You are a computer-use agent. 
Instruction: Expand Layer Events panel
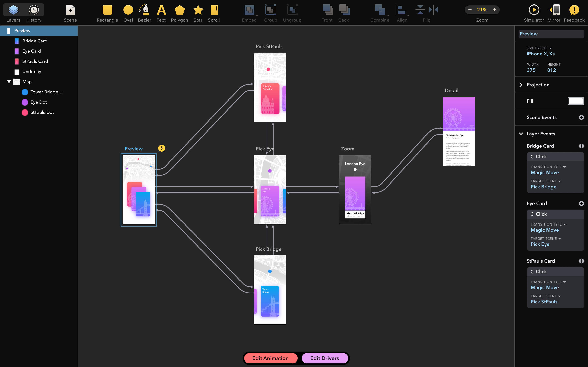coord(521,134)
